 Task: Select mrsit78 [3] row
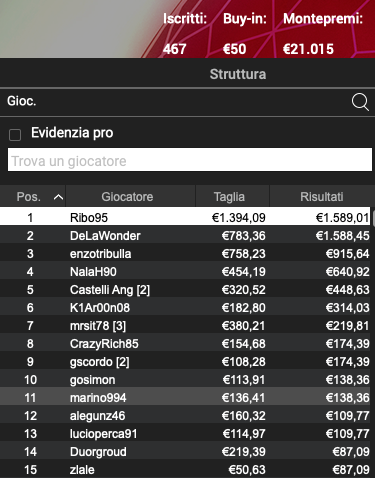click(x=185, y=326)
